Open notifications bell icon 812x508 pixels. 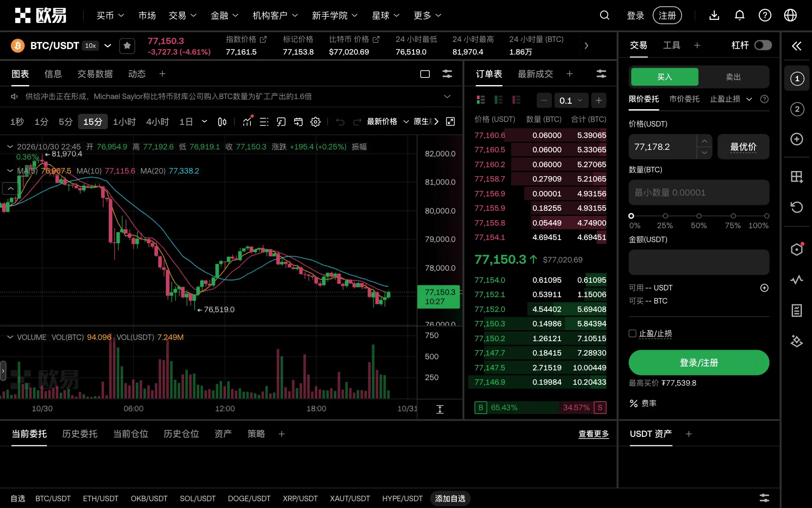pyautogui.click(x=740, y=16)
